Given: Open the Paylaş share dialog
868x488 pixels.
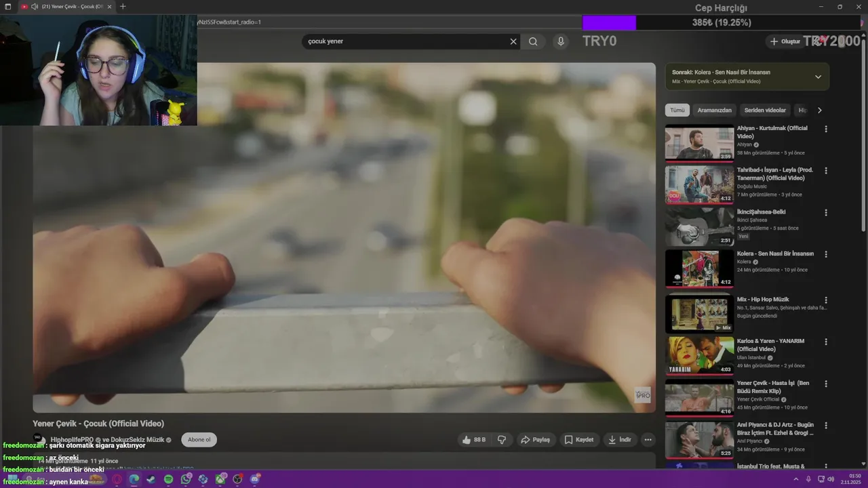Looking at the screenshot, I should coord(536,440).
